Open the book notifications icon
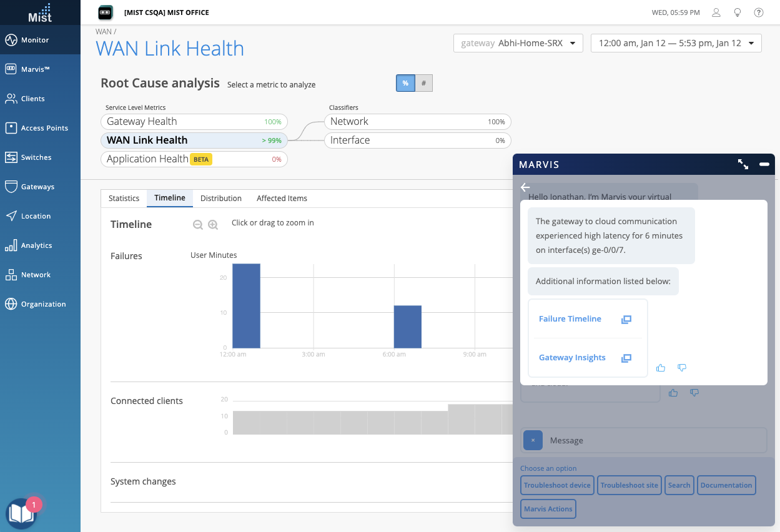This screenshot has width=780, height=532. coord(22,513)
